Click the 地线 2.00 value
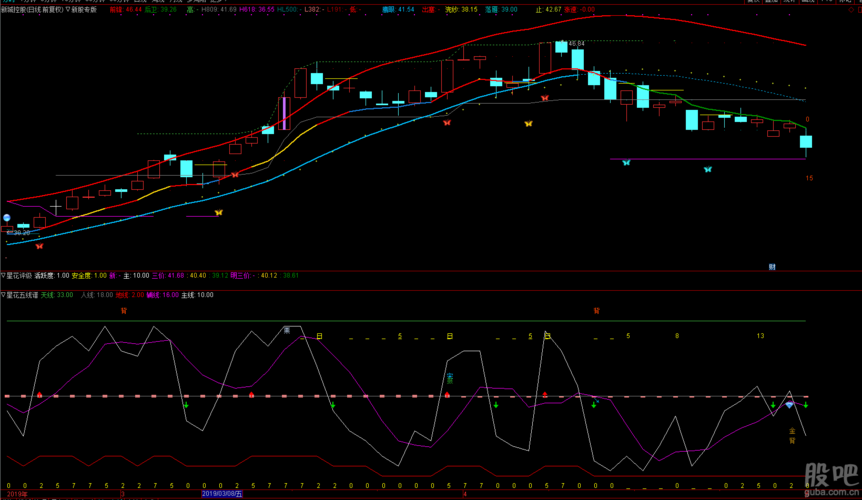Screen dimensions: 862x500 pyautogui.click(x=130, y=295)
